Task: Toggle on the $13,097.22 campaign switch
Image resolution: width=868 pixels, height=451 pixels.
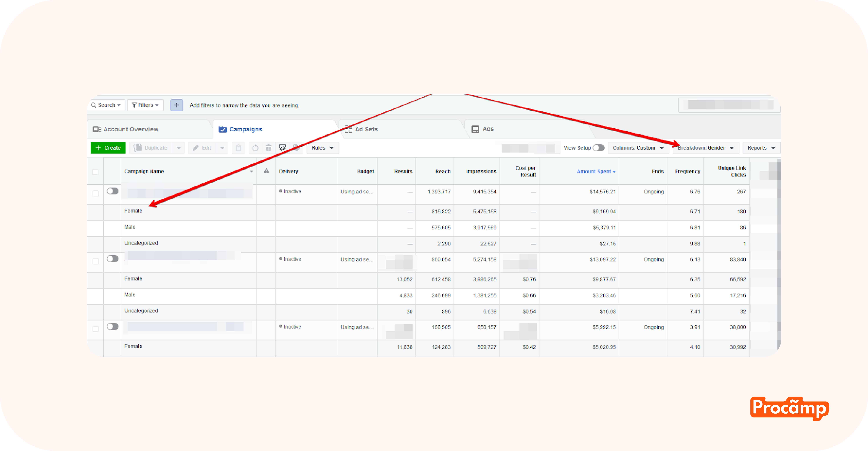Action: (113, 259)
